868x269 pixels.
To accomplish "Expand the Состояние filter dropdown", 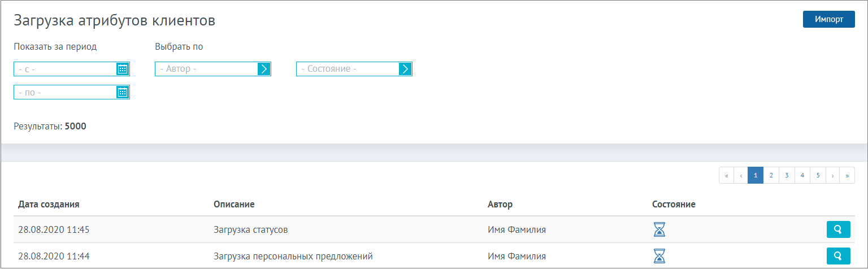I will tap(405, 69).
